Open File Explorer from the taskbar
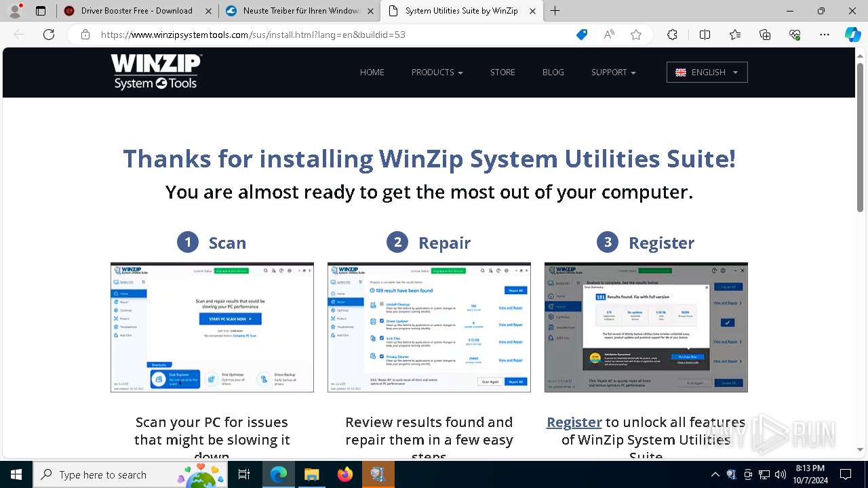The image size is (868, 488). click(312, 474)
